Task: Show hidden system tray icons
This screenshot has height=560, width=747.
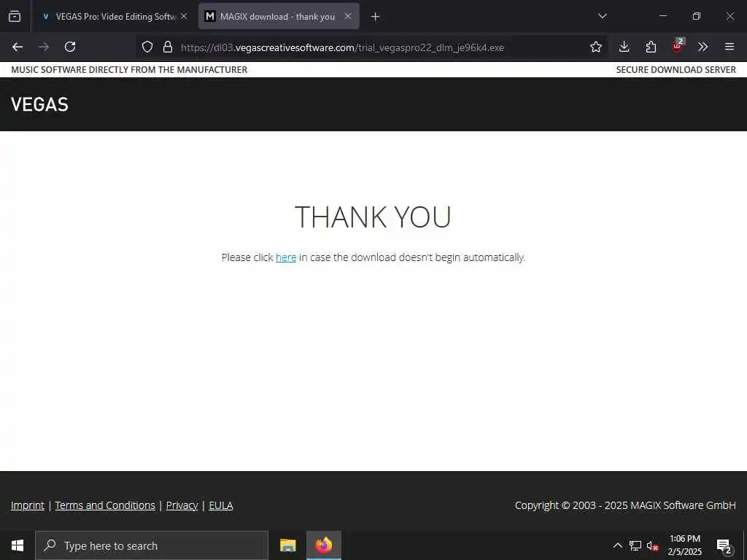Action: coord(617,545)
